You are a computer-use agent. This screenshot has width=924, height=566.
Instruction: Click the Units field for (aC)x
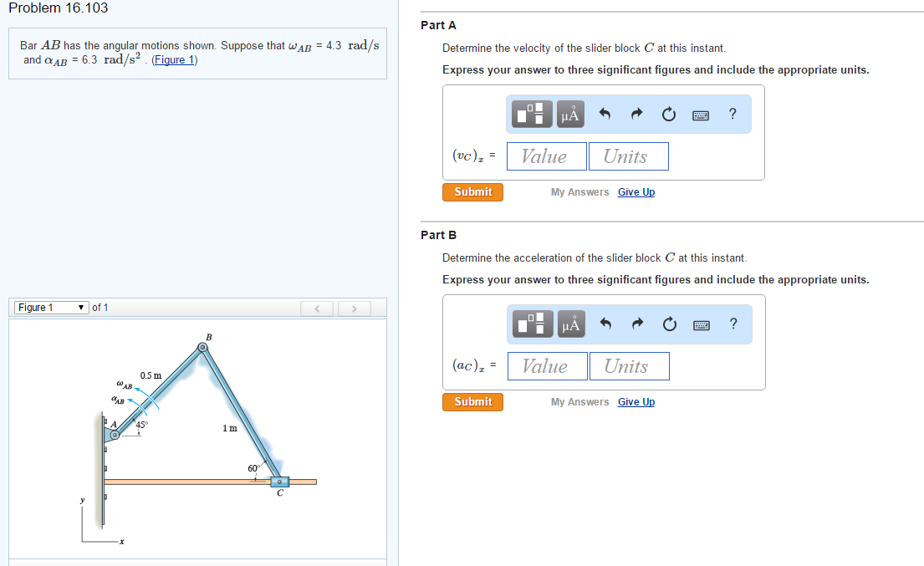pyautogui.click(x=629, y=365)
